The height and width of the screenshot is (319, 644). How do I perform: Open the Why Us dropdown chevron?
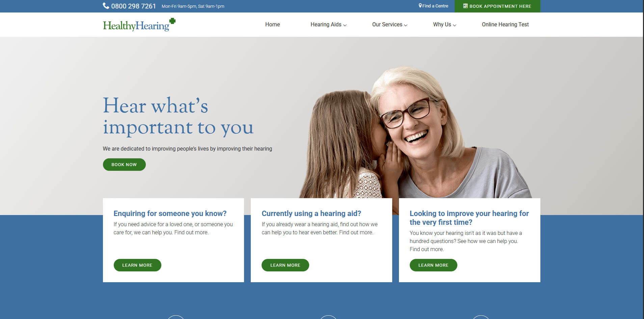pyautogui.click(x=454, y=25)
